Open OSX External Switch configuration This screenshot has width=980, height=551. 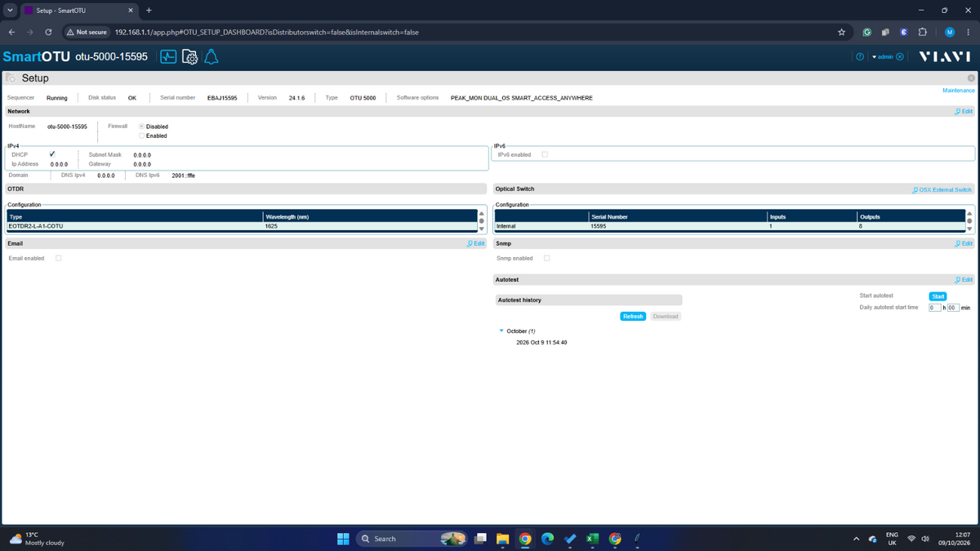coord(942,189)
